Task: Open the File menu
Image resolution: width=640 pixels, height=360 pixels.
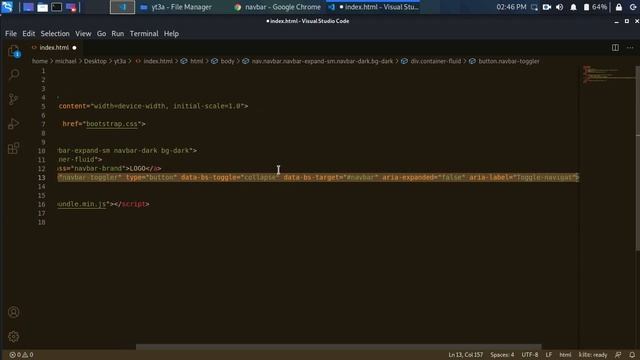Action: point(11,33)
